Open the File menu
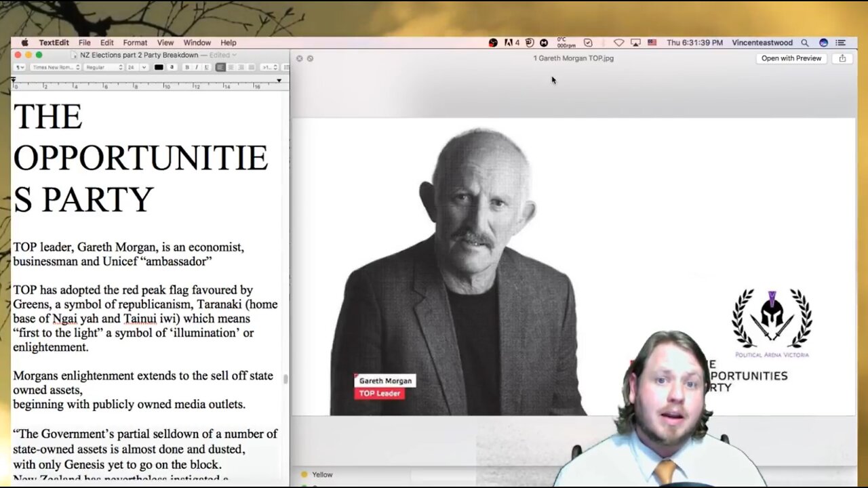Screen dimensions: 868x488 tap(85, 43)
